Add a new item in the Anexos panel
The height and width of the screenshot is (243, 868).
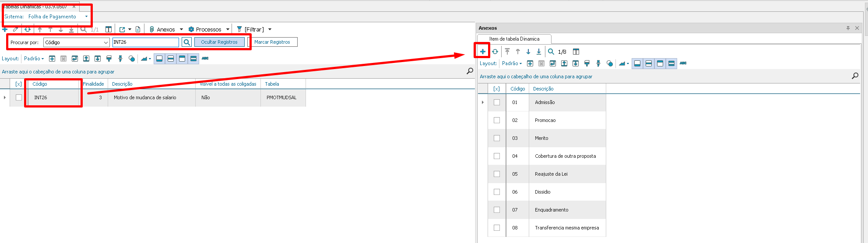tap(482, 52)
